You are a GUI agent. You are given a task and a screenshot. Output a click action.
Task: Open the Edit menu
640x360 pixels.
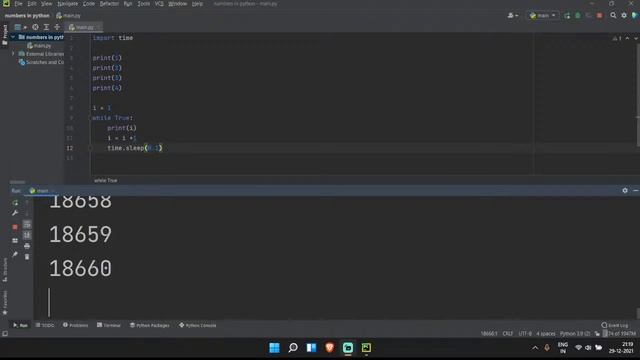pos(32,4)
